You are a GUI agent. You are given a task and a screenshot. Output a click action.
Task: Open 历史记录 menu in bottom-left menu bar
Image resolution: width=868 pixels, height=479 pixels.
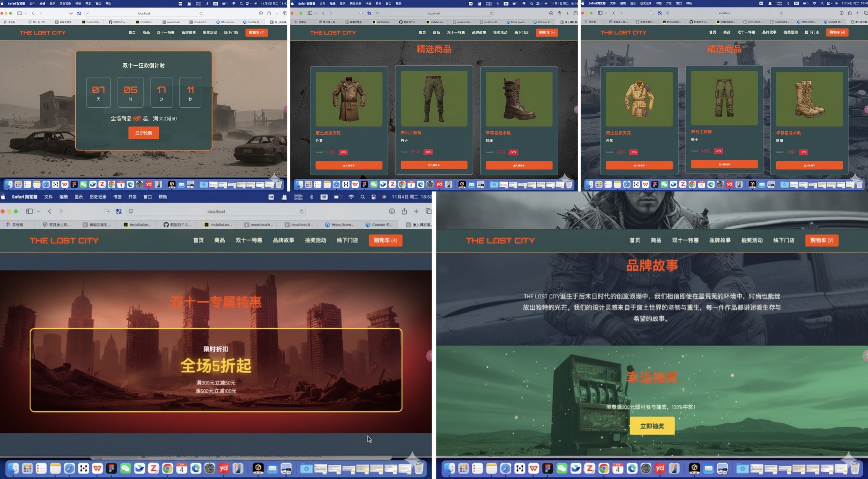pyautogui.click(x=98, y=197)
